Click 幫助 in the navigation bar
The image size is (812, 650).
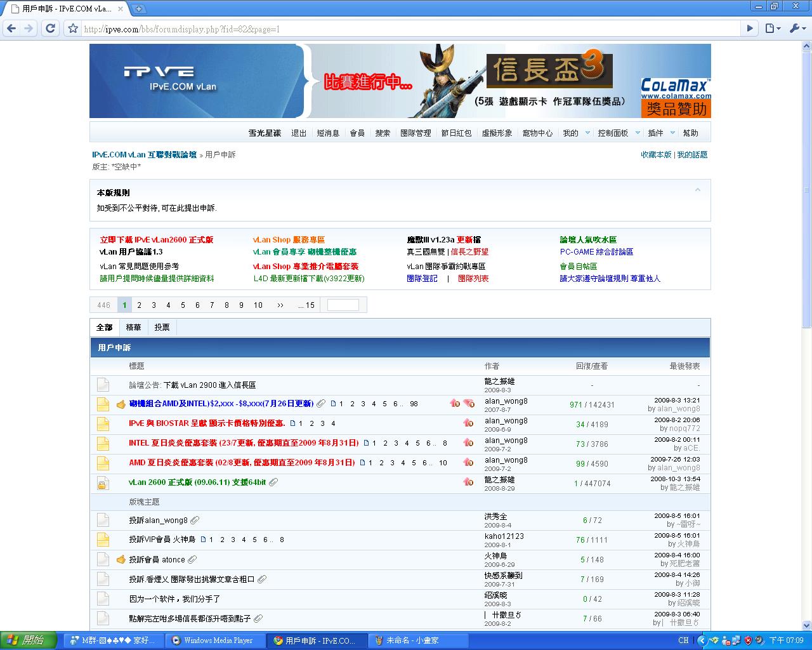click(691, 133)
